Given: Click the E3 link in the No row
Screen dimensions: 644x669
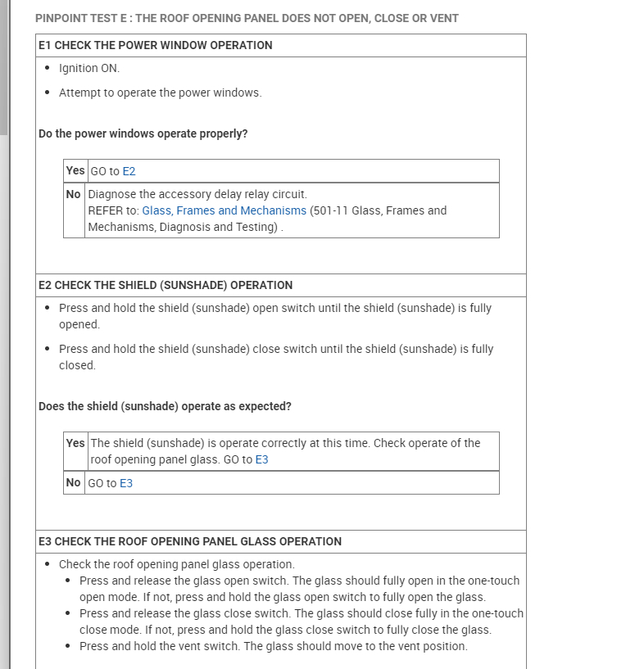Looking at the screenshot, I should pos(126,483).
